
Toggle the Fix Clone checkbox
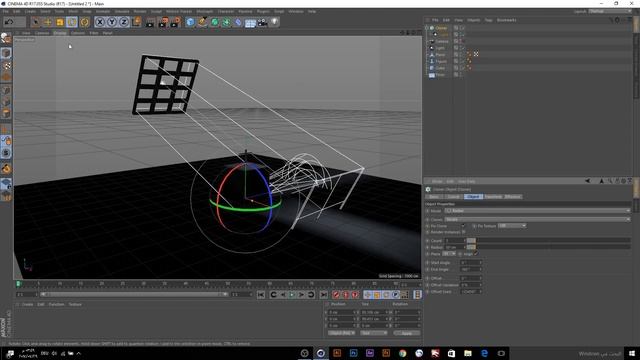(x=463, y=226)
